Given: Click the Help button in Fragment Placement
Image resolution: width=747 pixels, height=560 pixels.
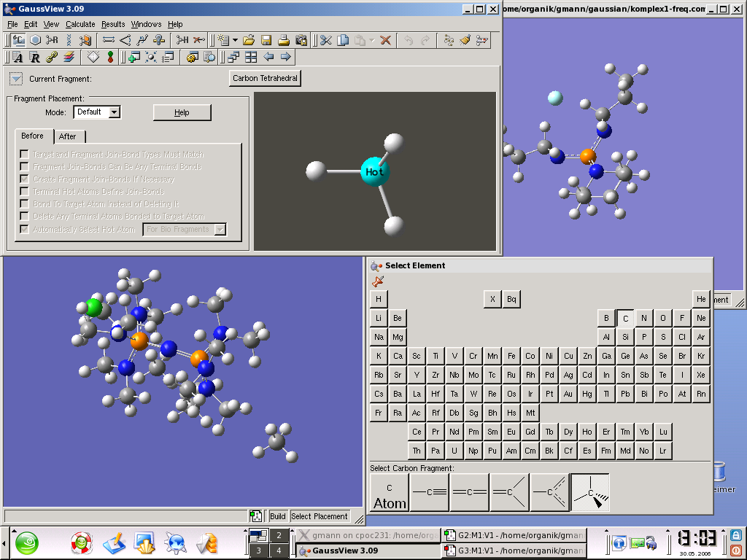Looking at the screenshot, I should pos(182,112).
